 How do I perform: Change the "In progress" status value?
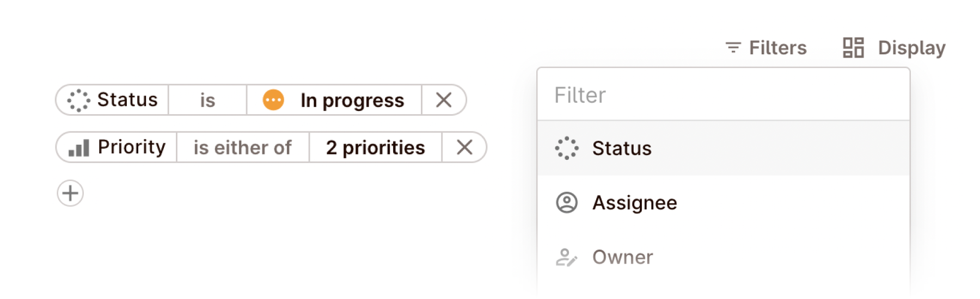coord(352,100)
